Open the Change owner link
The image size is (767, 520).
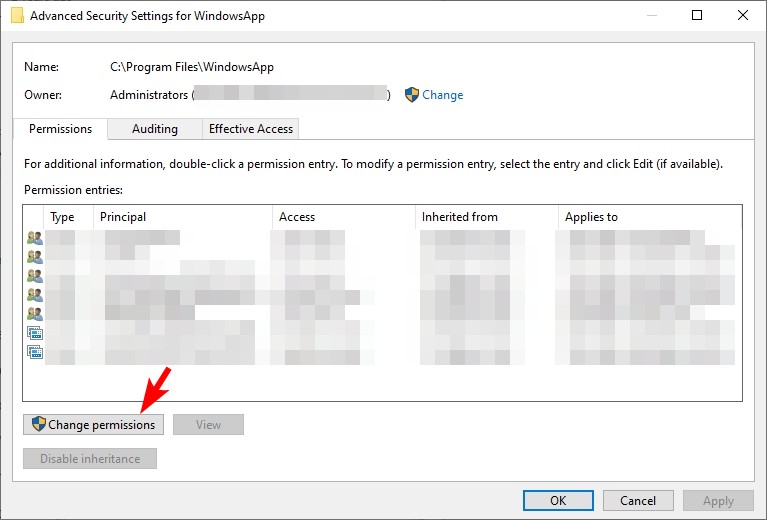click(x=442, y=95)
